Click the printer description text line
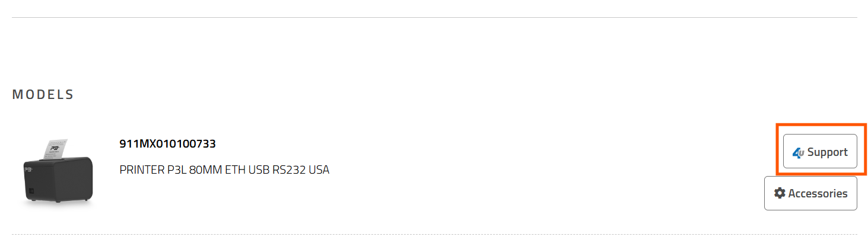Viewport: 868px width, 243px height. 224,170
